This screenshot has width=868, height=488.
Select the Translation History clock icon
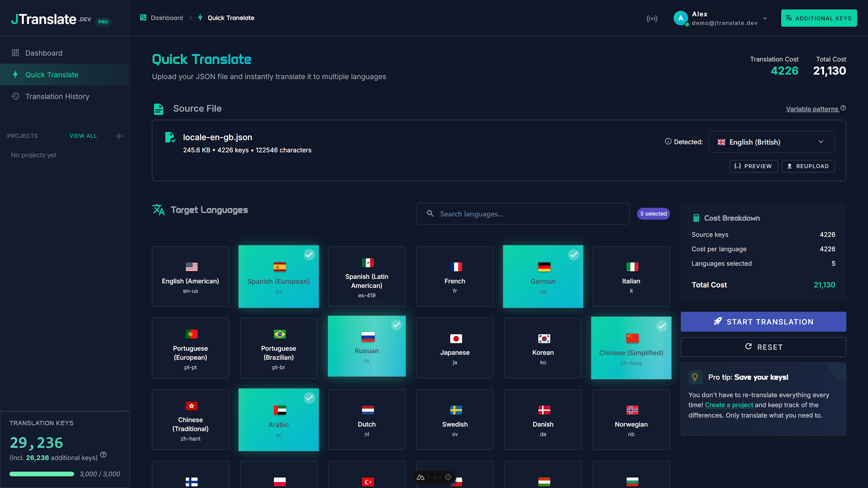[x=15, y=96]
